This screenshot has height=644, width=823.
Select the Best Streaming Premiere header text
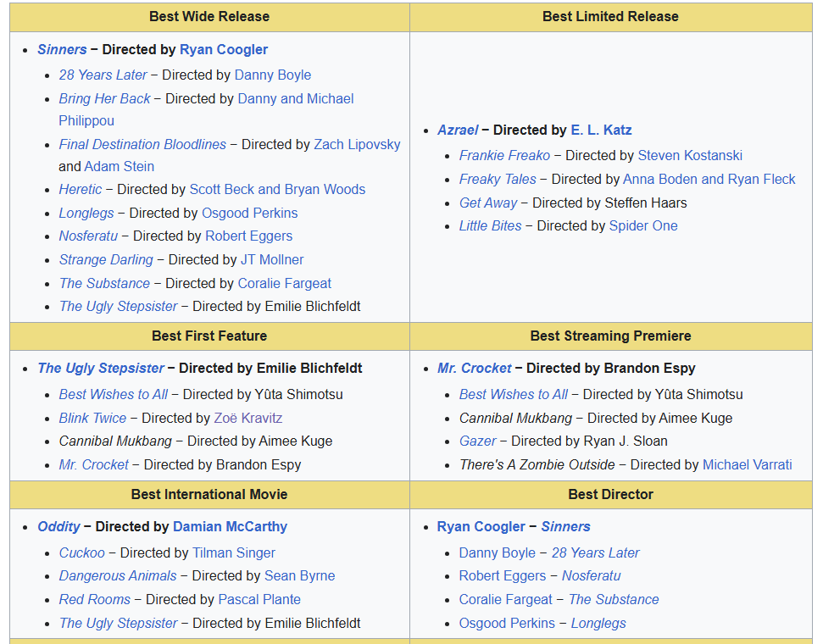click(610, 336)
